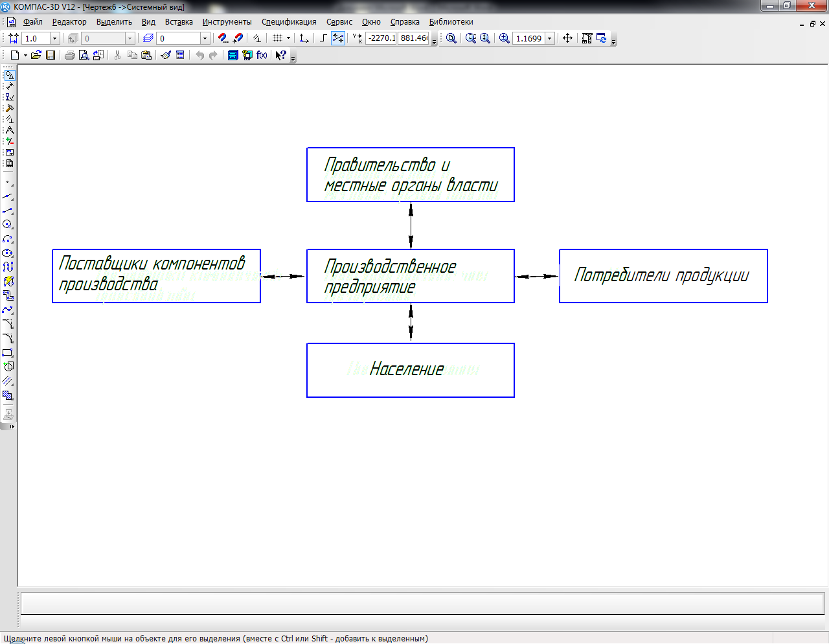
Task: Expand the layer number dropdown
Action: click(205, 38)
